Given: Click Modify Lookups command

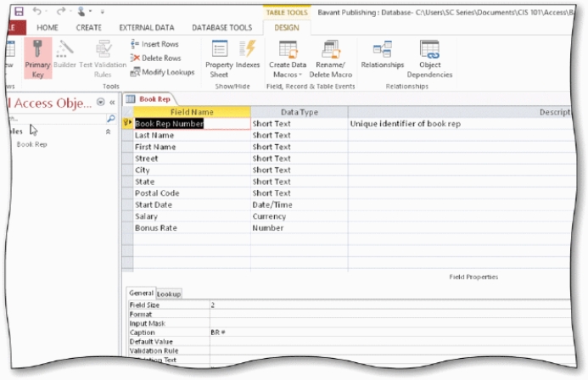Looking at the screenshot, I should tap(162, 72).
